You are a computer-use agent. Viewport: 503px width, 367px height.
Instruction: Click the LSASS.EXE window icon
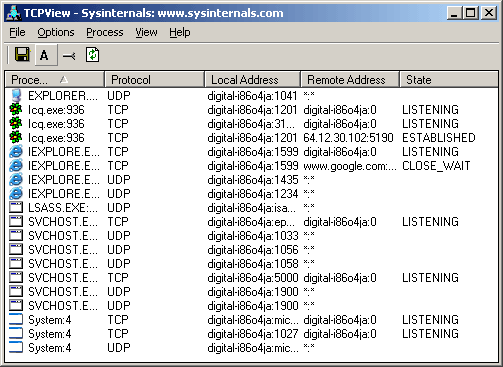pyautogui.click(x=15, y=207)
